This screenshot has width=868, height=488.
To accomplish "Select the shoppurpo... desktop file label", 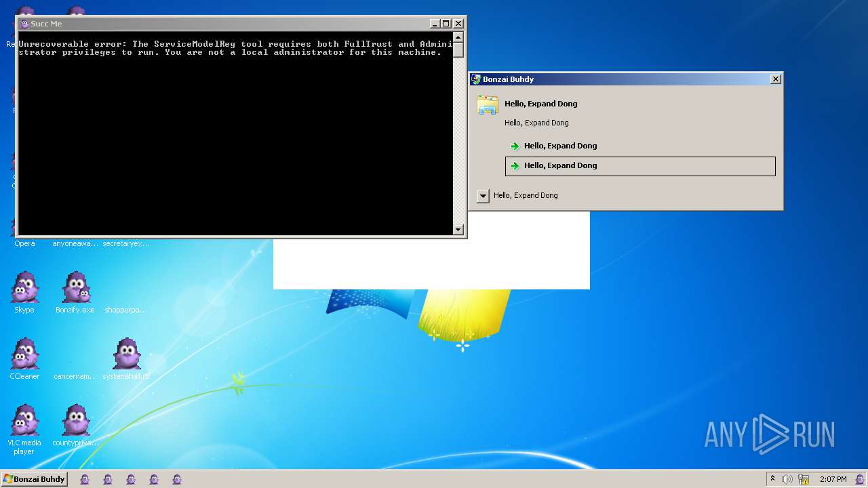I will tap(125, 310).
